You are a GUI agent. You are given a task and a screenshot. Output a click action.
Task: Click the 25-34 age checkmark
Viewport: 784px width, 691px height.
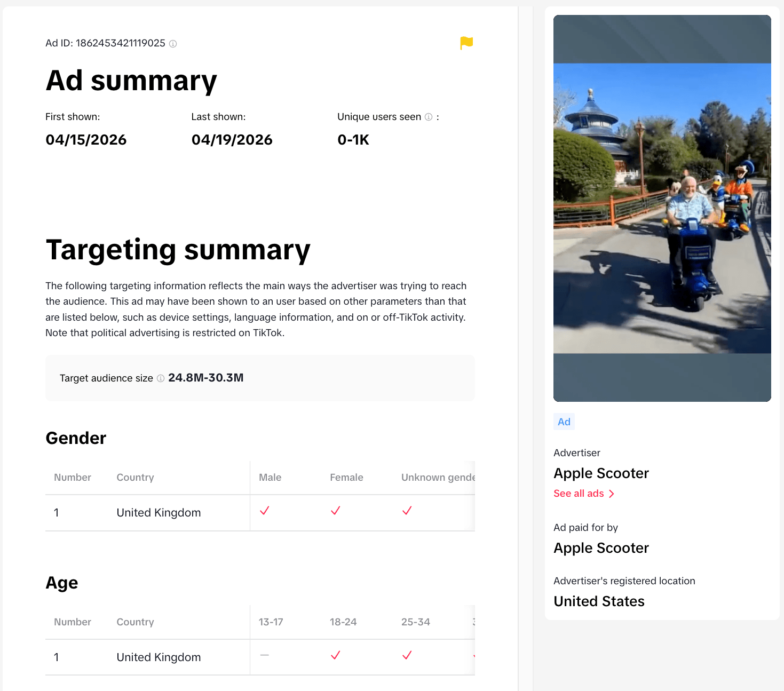(407, 655)
